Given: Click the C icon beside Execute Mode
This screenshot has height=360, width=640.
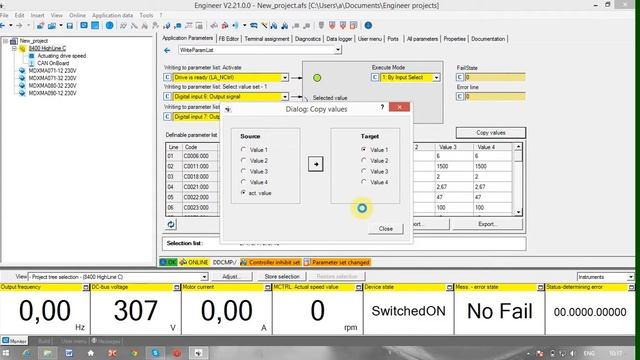Looking at the screenshot, I should pyautogui.click(x=375, y=77).
